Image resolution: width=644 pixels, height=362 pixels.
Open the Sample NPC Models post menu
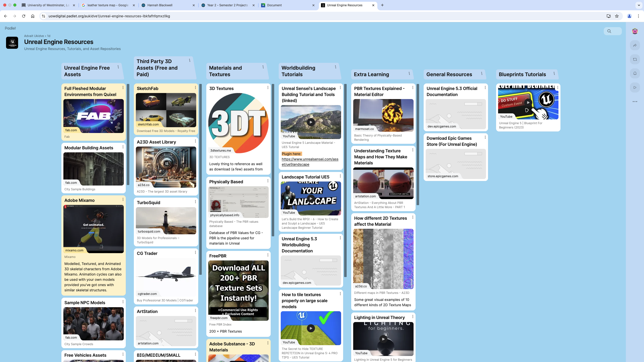(123, 302)
